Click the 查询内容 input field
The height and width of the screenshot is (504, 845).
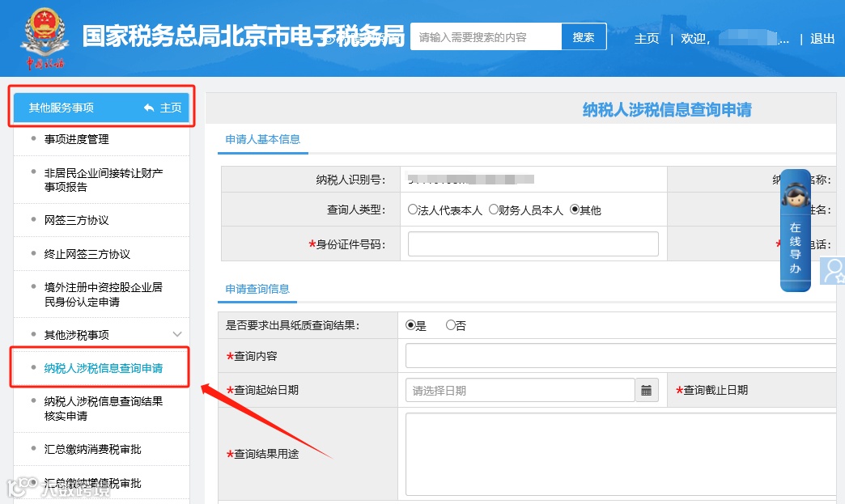[x=622, y=356]
